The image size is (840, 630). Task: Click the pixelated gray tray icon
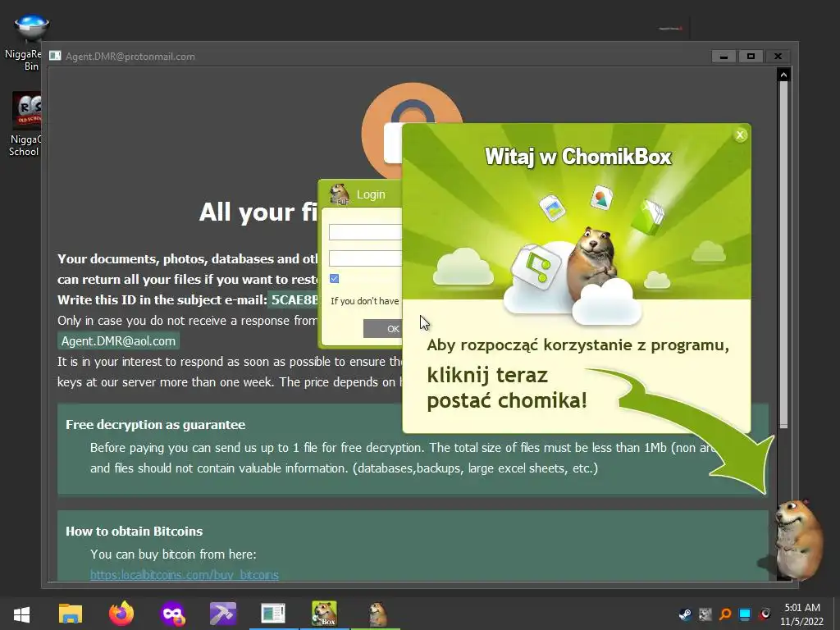tap(705, 614)
